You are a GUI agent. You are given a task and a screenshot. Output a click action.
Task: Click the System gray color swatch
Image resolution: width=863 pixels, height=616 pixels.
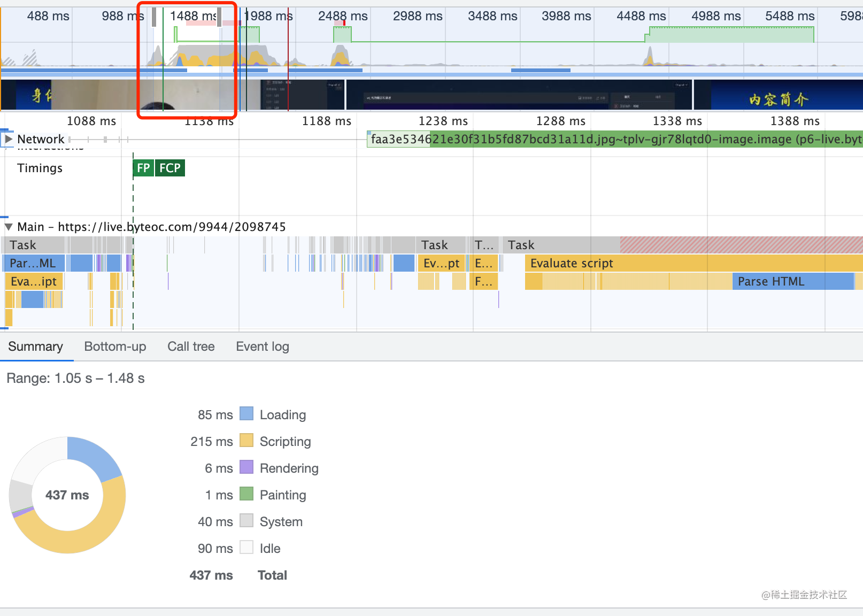[x=246, y=521]
